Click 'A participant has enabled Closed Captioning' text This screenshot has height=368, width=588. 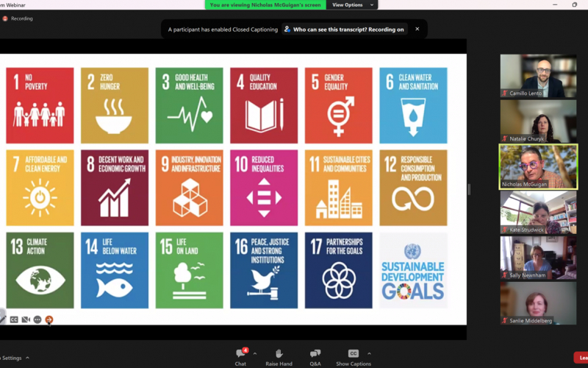223,29
